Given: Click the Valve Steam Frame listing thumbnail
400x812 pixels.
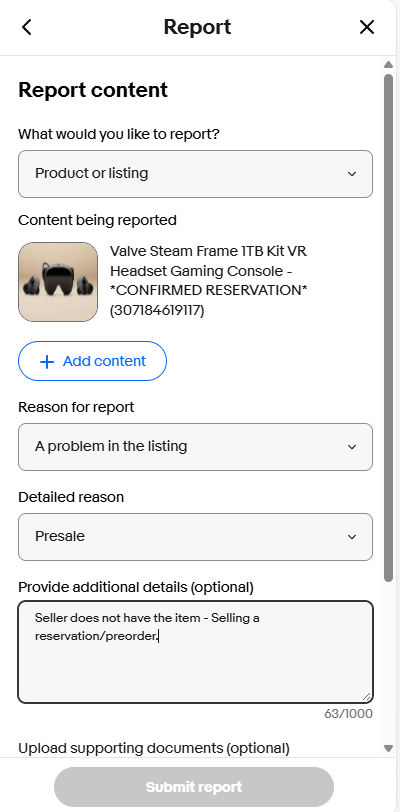Looking at the screenshot, I should coord(58,282).
